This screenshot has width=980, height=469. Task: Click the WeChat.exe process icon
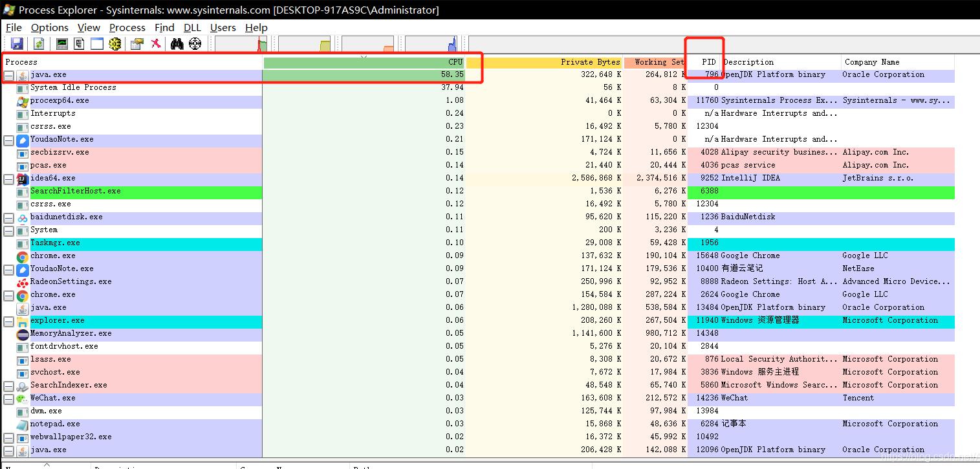coord(23,398)
